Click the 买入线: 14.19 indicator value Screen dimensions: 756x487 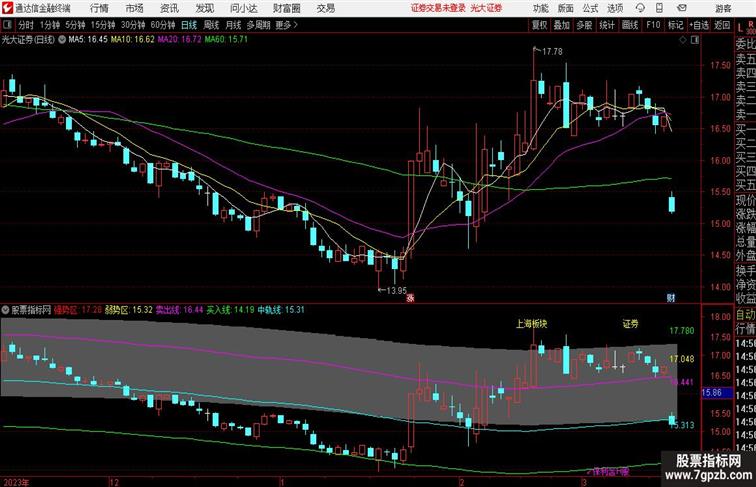(230, 310)
